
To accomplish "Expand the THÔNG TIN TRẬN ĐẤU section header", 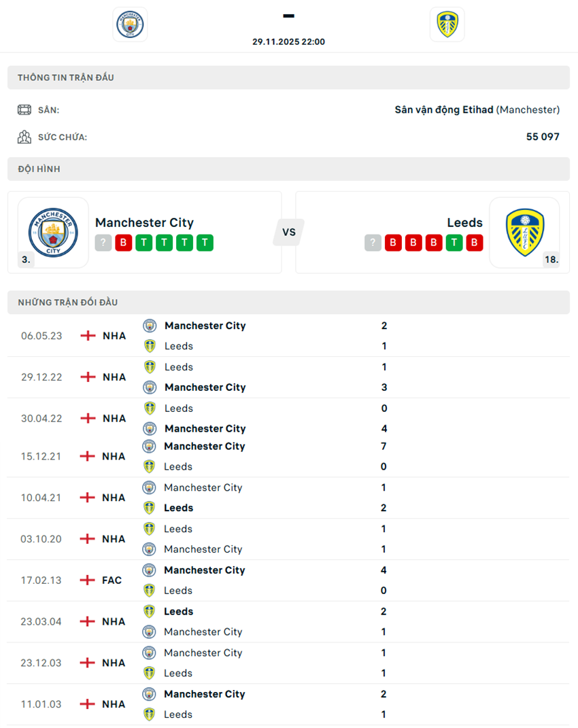I will coord(66,77).
